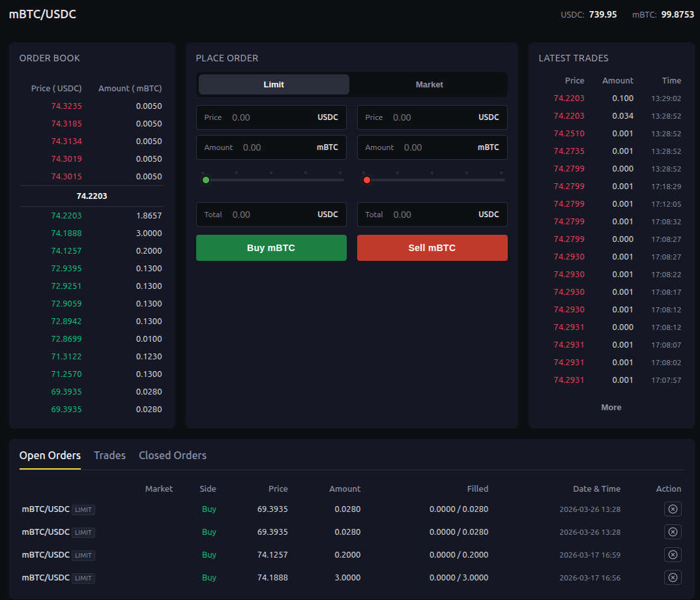Select the Limit order tab

[273, 84]
